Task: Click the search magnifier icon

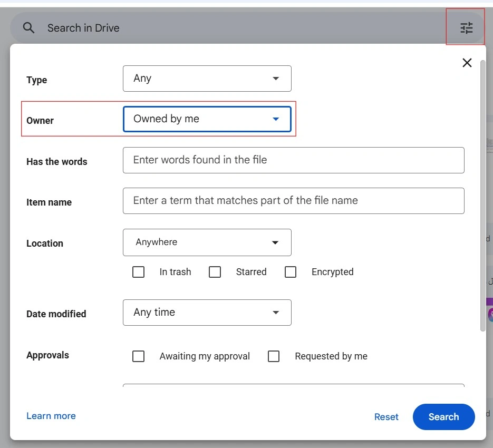Action: pyautogui.click(x=28, y=27)
